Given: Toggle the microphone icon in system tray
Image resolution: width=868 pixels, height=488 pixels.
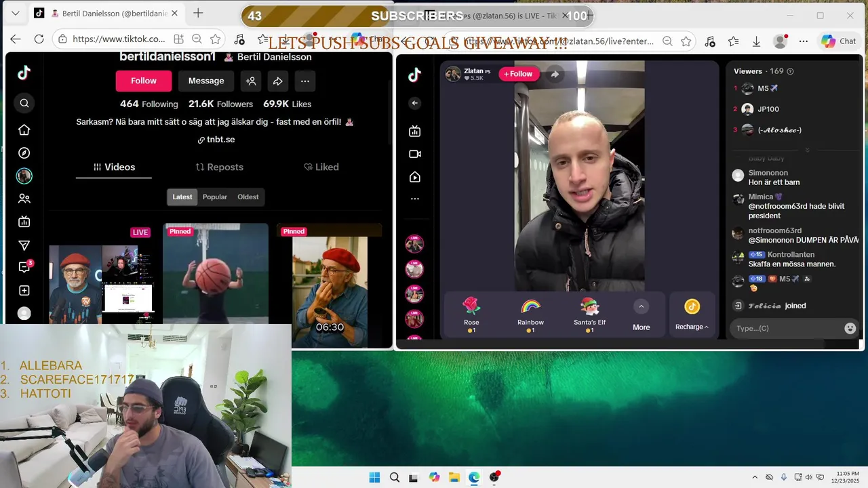Looking at the screenshot, I should pyautogui.click(x=785, y=477).
